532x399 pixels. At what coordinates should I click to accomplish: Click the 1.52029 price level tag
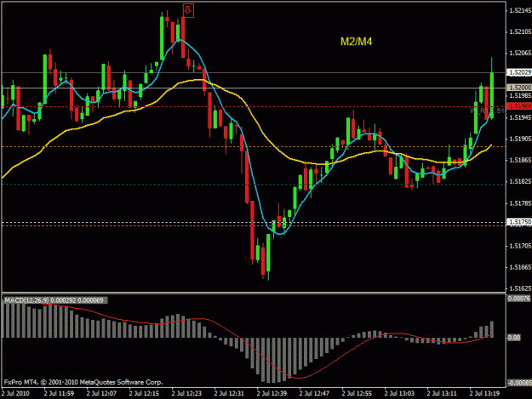click(519, 72)
